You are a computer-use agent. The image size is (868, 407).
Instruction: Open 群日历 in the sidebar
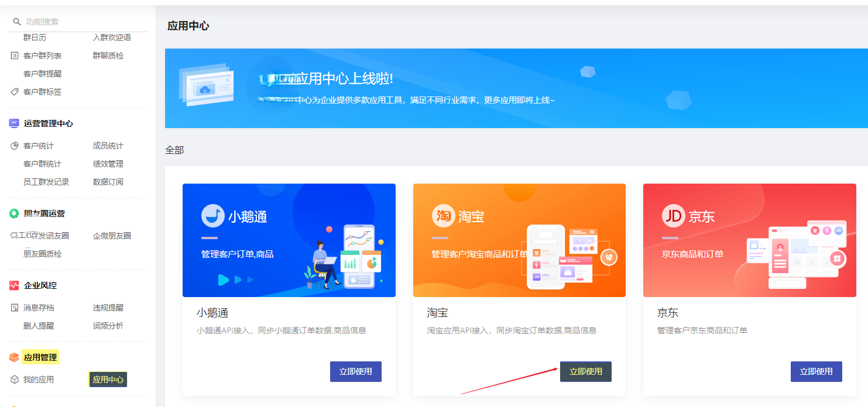tap(35, 37)
